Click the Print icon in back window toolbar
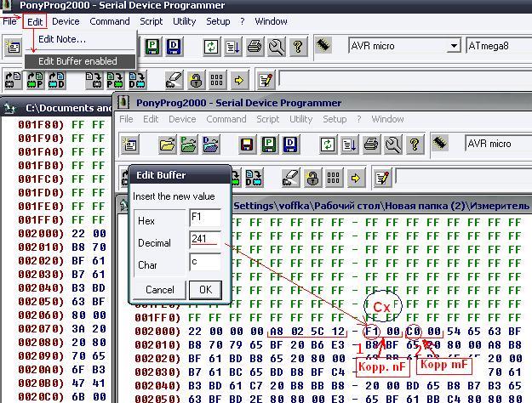 (x=255, y=46)
